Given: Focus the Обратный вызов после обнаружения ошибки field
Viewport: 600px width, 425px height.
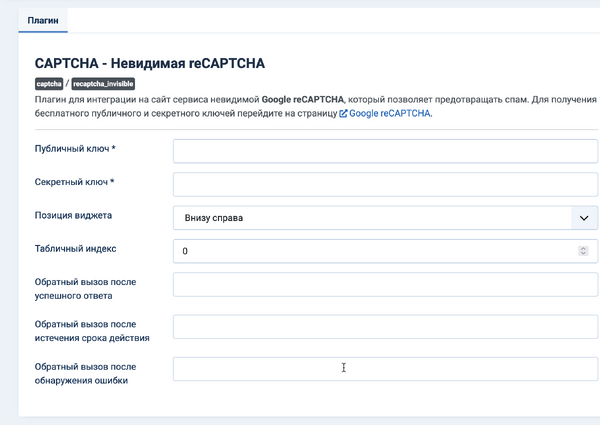Looking at the screenshot, I should click(x=385, y=369).
